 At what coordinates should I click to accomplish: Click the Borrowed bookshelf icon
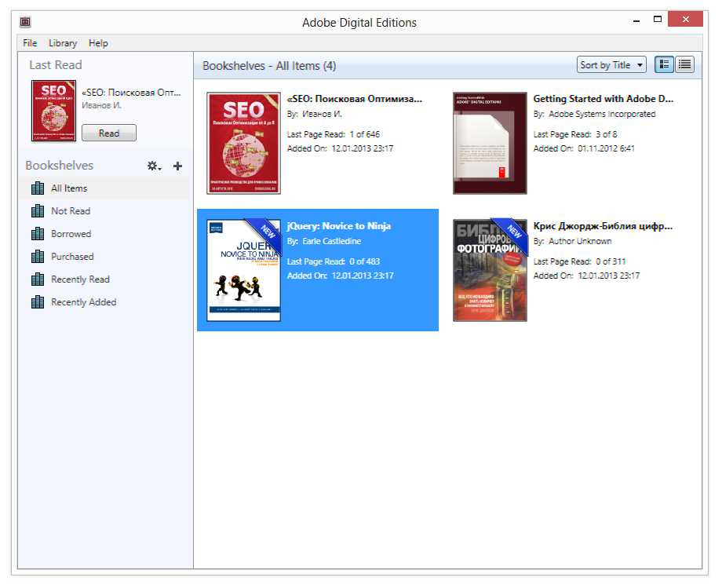[38, 233]
